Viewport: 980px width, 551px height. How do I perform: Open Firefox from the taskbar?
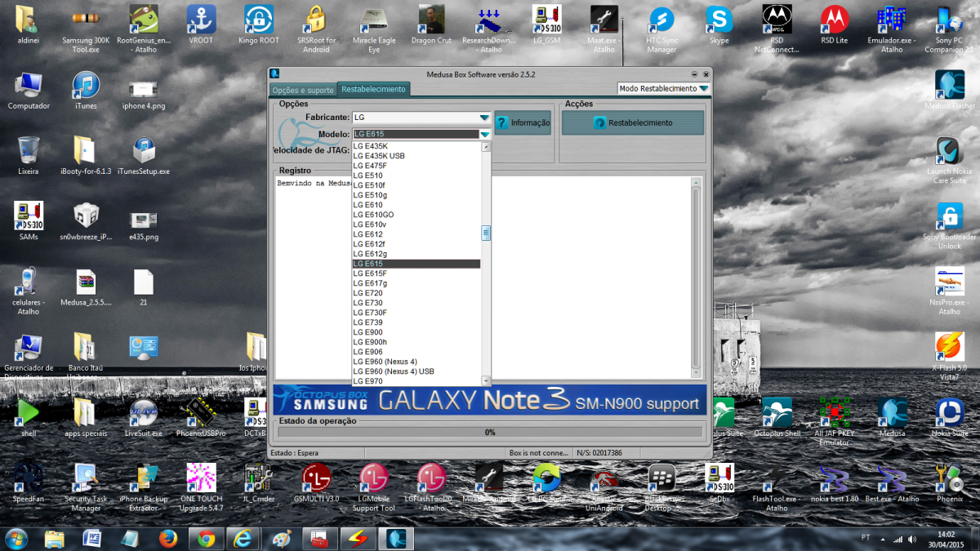click(x=168, y=539)
